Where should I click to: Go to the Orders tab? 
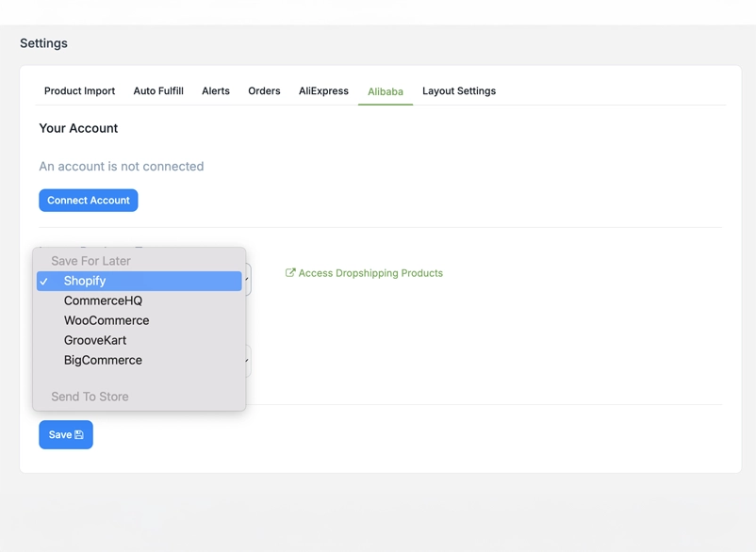coord(264,91)
